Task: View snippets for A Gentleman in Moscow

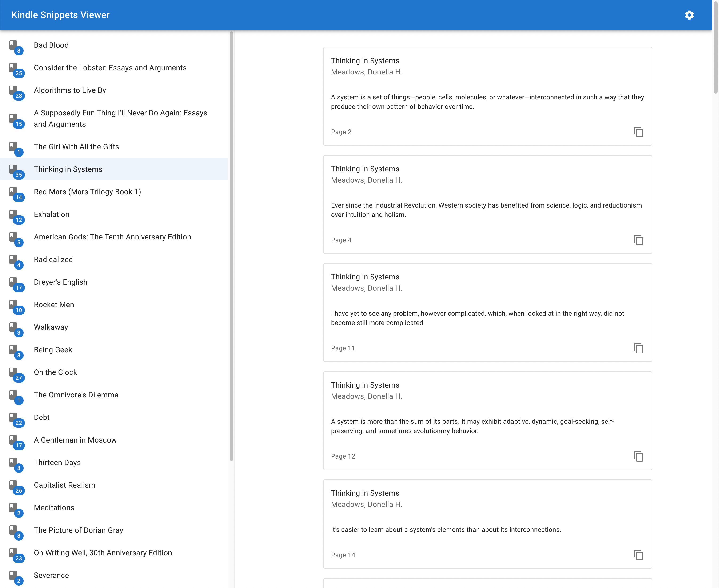Action: [x=75, y=440]
